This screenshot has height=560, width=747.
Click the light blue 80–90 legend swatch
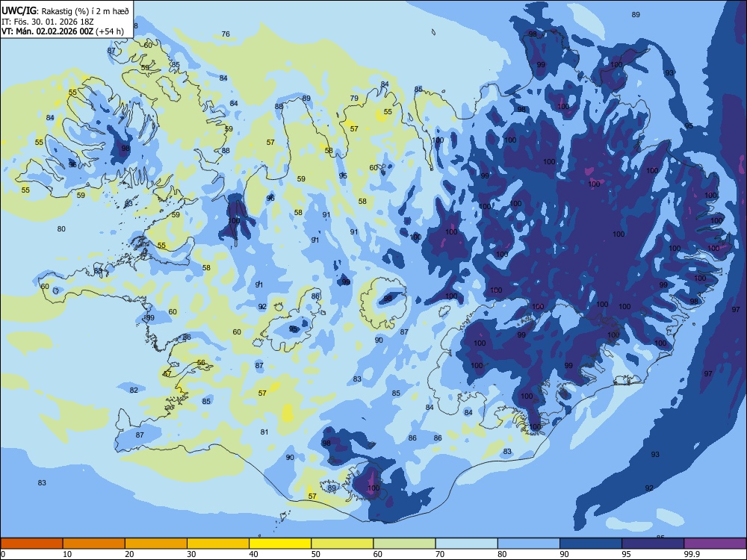[x=529, y=544]
